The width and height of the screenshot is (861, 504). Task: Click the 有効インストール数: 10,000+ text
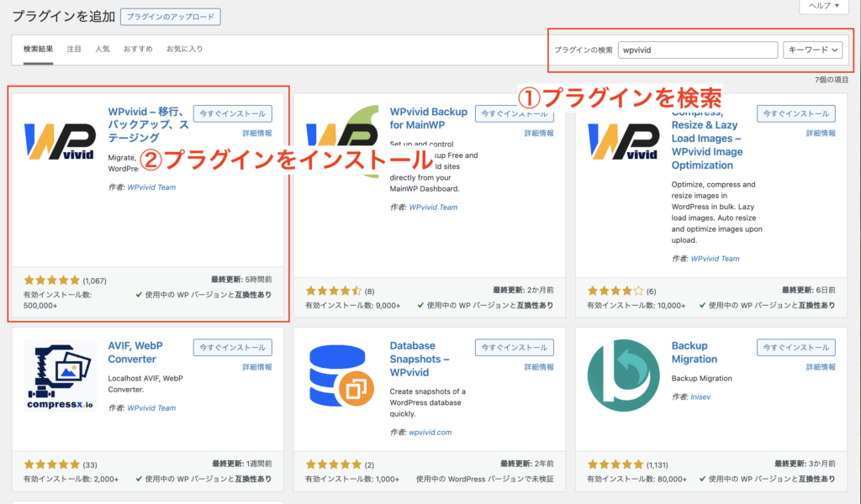[x=637, y=306]
